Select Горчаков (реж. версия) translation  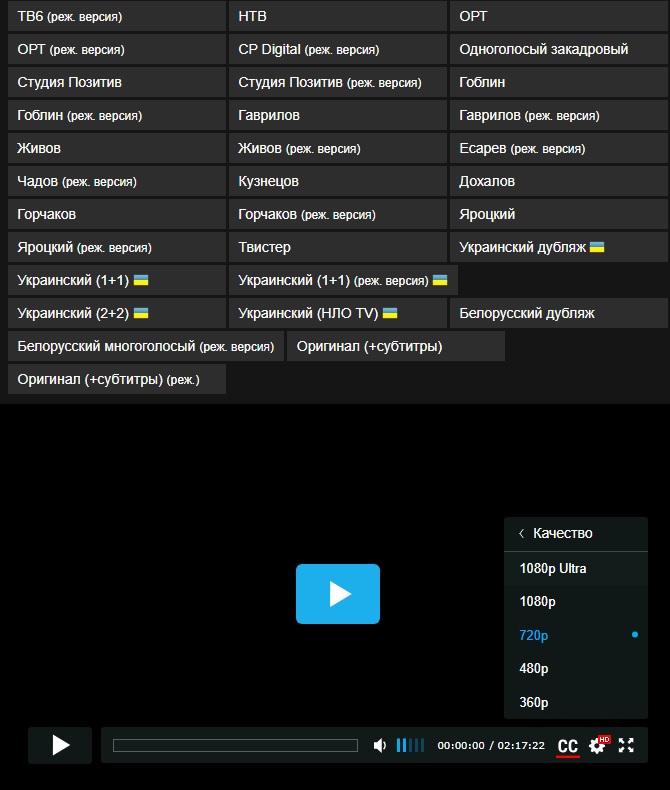tap(338, 214)
